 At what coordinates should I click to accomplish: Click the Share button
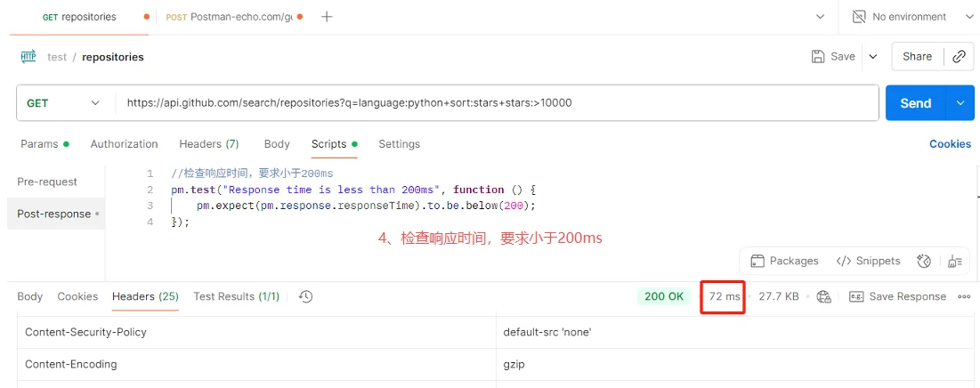tap(917, 56)
